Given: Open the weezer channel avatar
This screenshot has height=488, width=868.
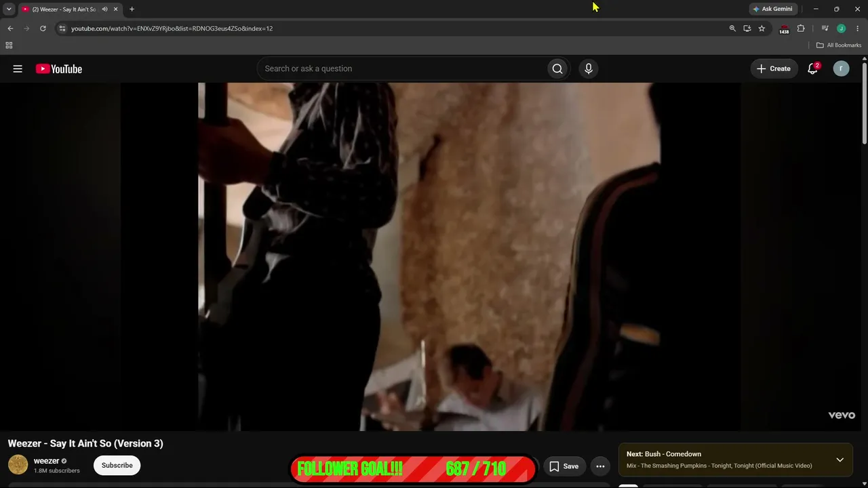Looking at the screenshot, I should (18, 465).
